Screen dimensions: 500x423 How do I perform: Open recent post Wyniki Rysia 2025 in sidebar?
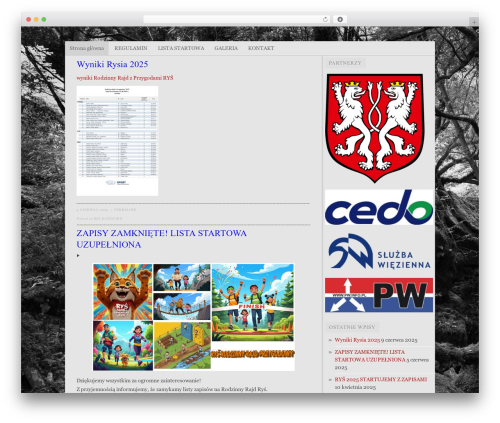pos(357,340)
